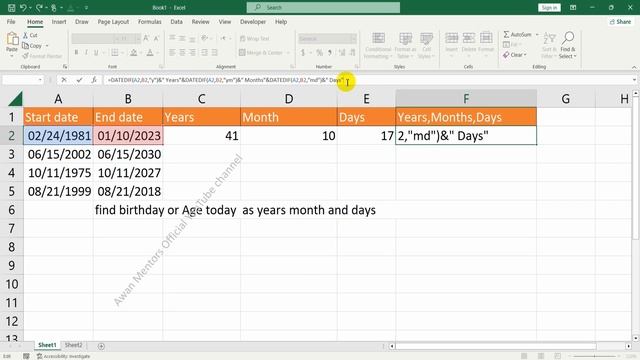This screenshot has height=360, width=640.
Task: Switch to the Draw ribbon tab
Action: tap(82, 22)
